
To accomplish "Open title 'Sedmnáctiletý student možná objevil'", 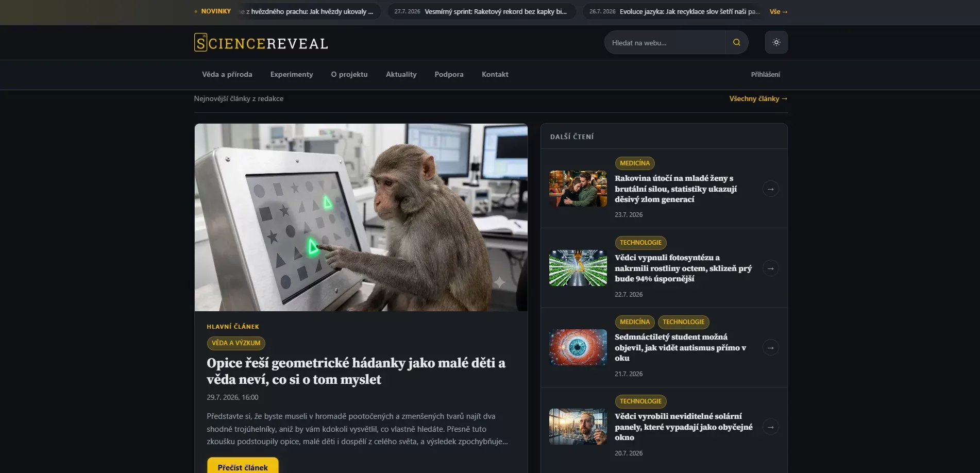I will (680, 348).
